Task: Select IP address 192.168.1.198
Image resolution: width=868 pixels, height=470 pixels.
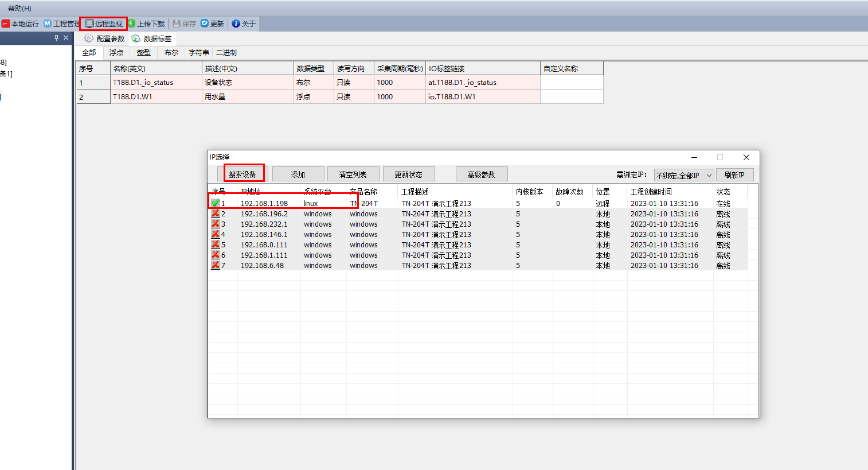Action: click(264, 203)
